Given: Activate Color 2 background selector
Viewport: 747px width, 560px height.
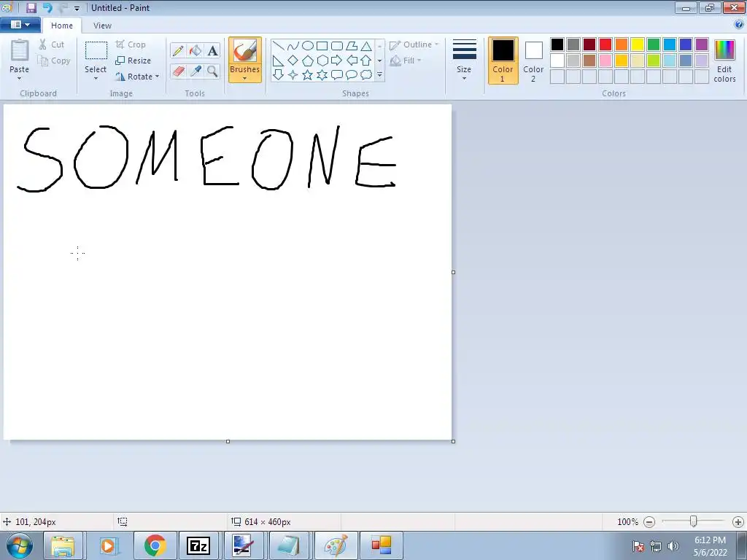Looking at the screenshot, I should pyautogui.click(x=533, y=61).
